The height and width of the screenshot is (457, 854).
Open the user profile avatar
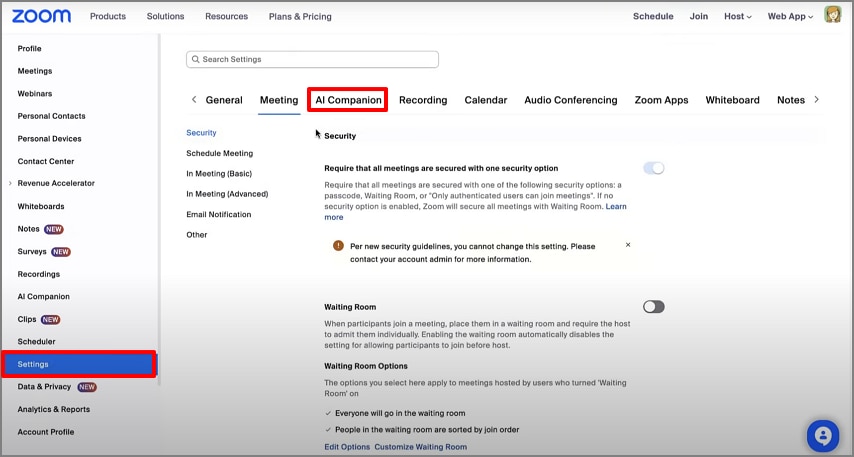pyautogui.click(x=832, y=15)
